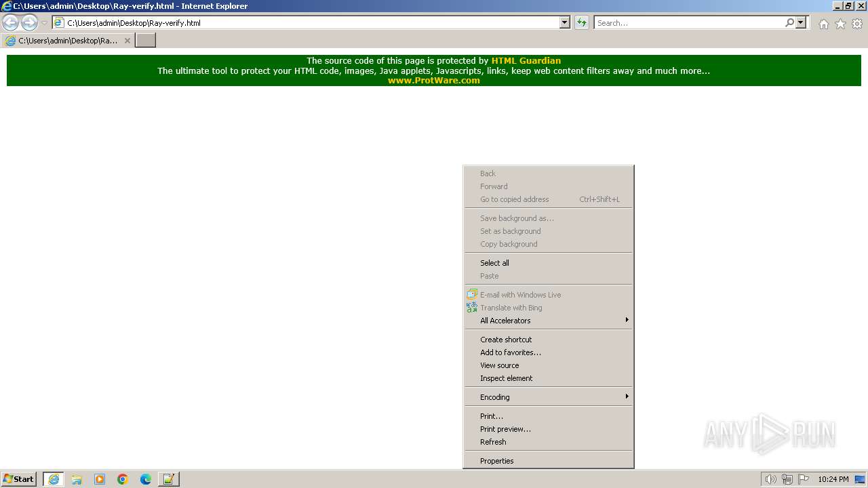The width and height of the screenshot is (868, 488).
Task: Expand the Encoding submenu
Action: [x=549, y=397]
